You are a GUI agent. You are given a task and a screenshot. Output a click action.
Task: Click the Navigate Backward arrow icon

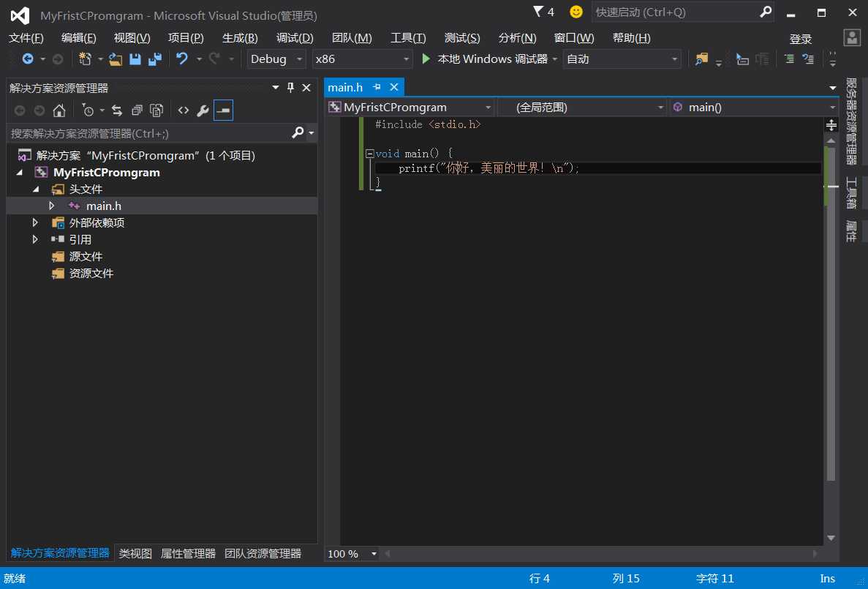pyautogui.click(x=28, y=59)
